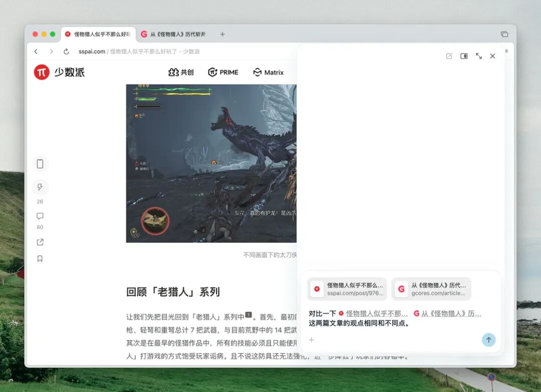Click the 从《怪物猎人》历 mention in prompt

[447, 313]
